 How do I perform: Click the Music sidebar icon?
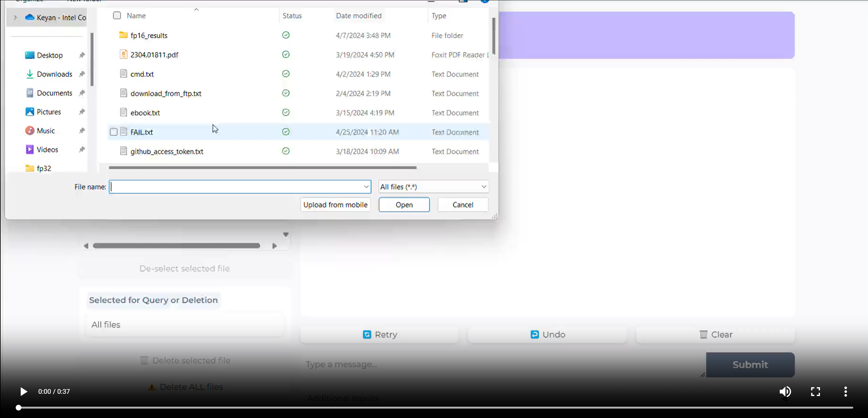30,130
